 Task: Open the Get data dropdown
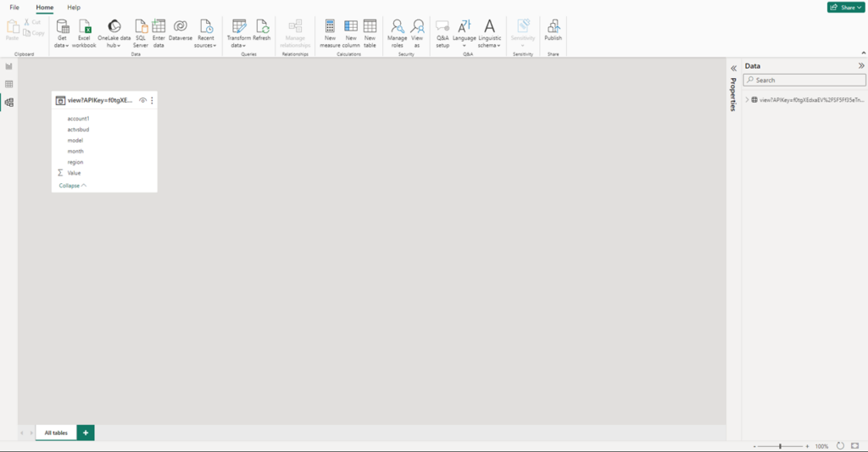click(62, 34)
